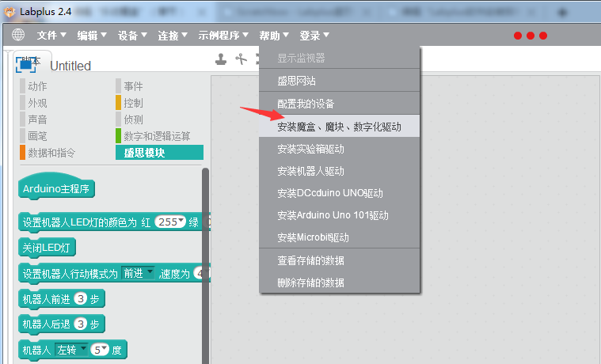Open the 前进 movement mode dropdown
Viewport: 601px width, 364px height.
coord(138,273)
